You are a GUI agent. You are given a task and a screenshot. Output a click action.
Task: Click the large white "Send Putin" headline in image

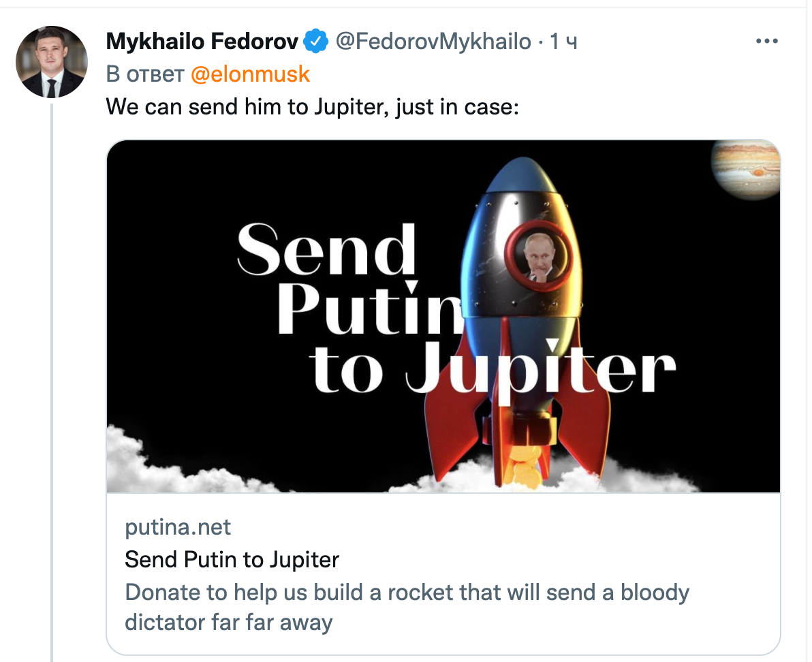pyautogui.click(x=350, y=279)
